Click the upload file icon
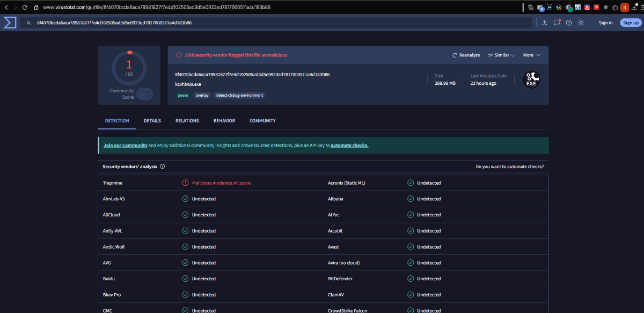Screen dimensions: 644x313 [x=545, y=23]
